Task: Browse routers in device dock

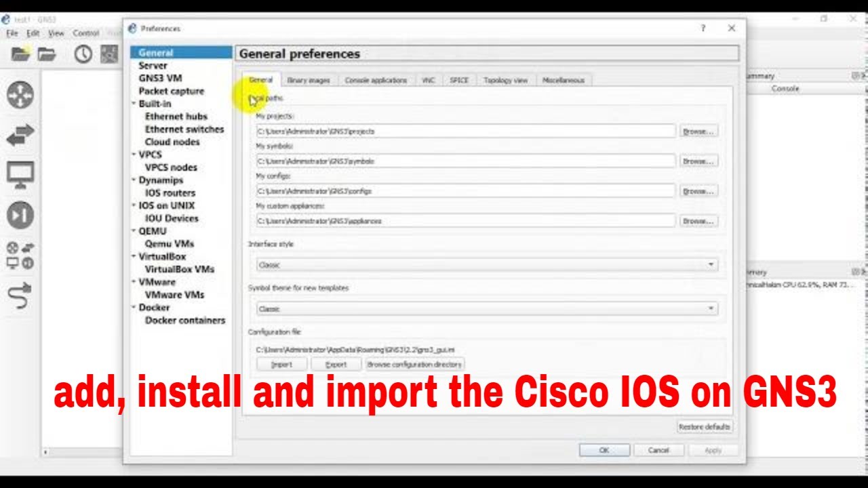Action: pyautogui.click(x=20, y=96)
